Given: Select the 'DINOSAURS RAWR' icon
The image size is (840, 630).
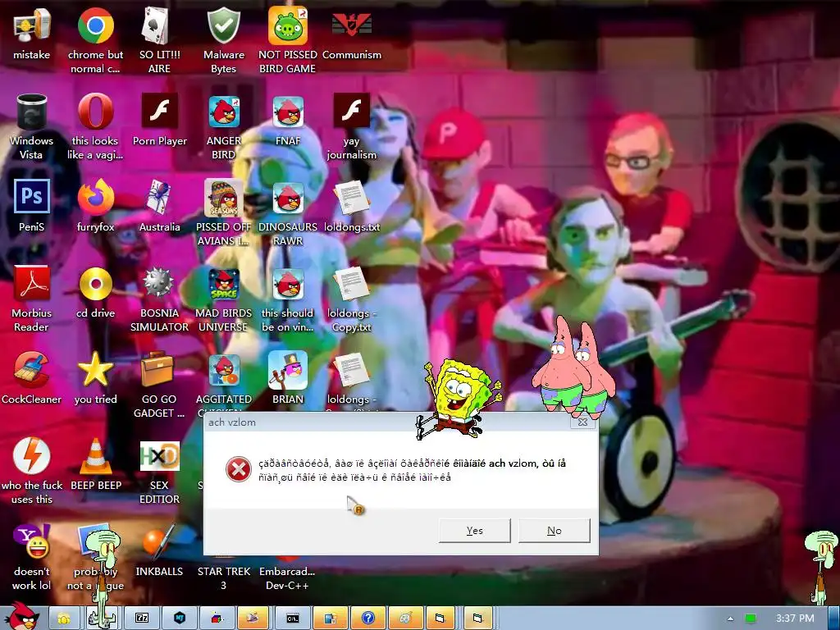Looking at the screenshot, I should (x=288, y=198).
